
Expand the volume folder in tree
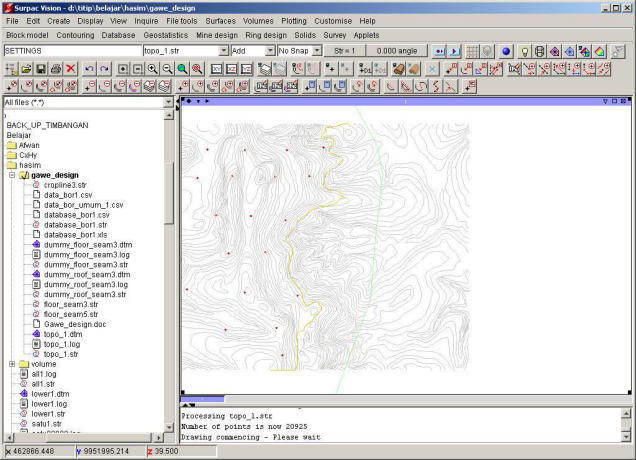pos(12,364)
